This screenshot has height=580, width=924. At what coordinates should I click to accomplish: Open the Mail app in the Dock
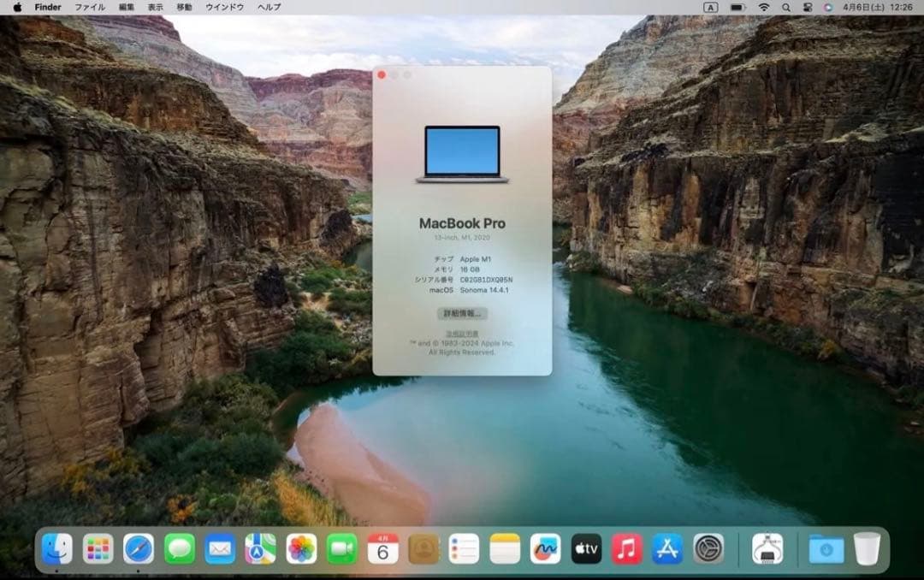(220, 548)
